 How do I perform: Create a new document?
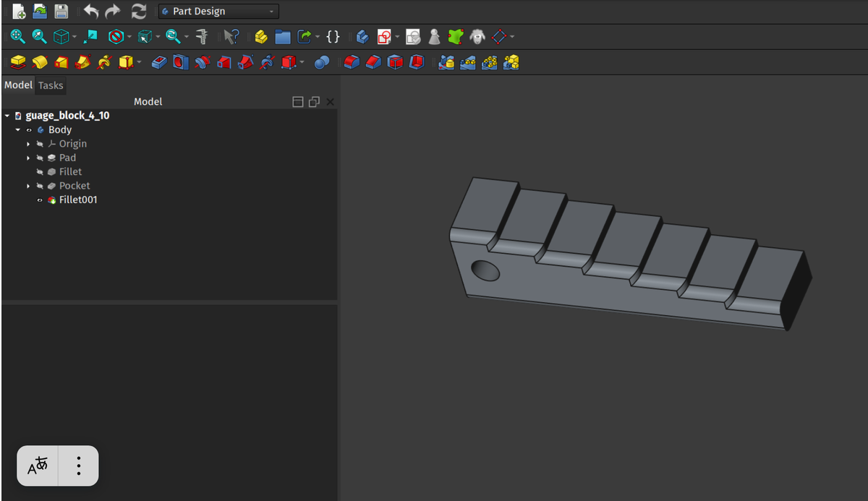19,12
